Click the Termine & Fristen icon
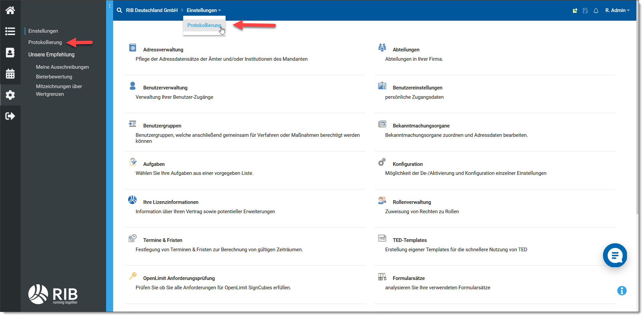Image resolution: width=644 pixels, height=317 pixels. tap(132, 238)
